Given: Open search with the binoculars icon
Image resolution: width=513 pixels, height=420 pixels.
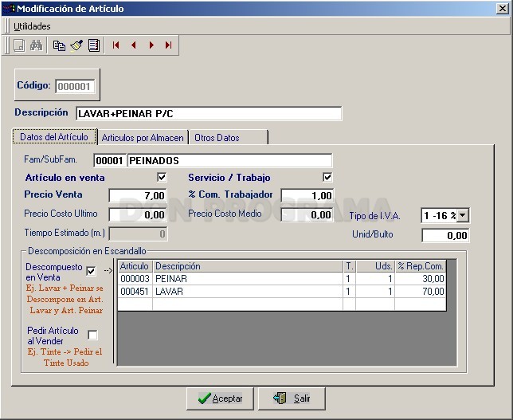Looking at the screenshot, I should pos(36,45).
